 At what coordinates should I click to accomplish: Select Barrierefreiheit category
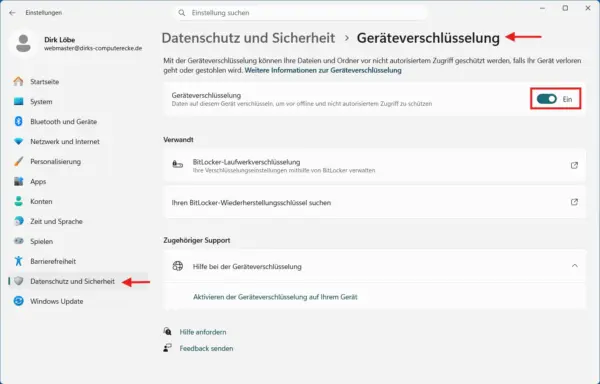tap(78, 261)
